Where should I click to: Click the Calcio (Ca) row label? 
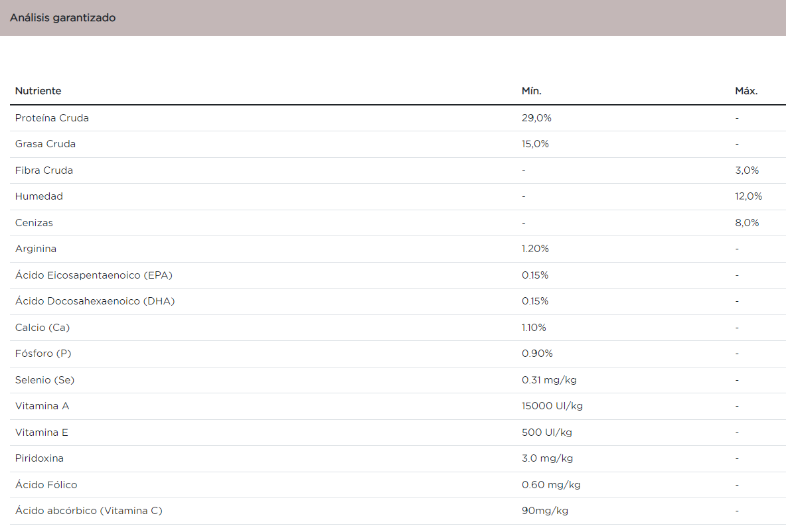pos(42,328)
